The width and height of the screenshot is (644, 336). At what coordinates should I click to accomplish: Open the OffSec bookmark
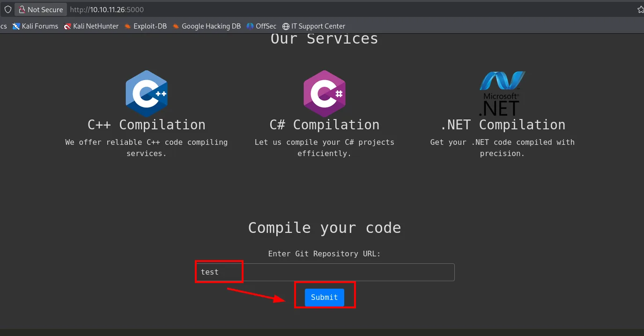(x=262, y=26)
